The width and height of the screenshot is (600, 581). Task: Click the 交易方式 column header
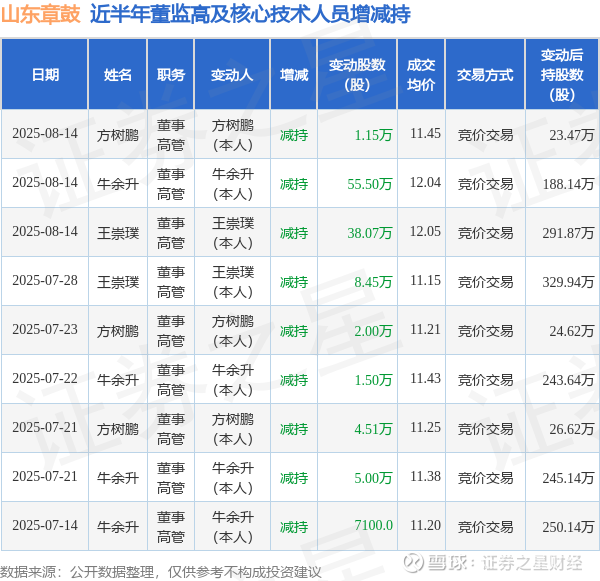coord(485,74)
